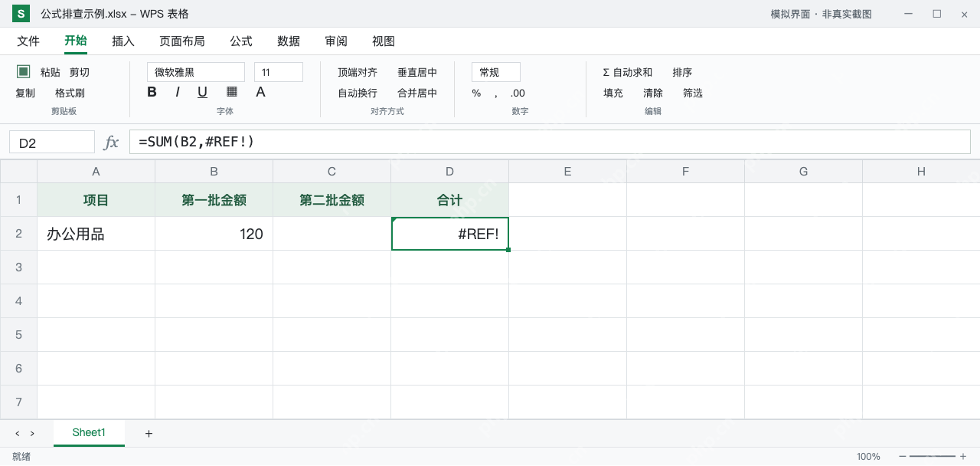This screenshot has height=466, width=980.
Task: Adjust decimal places .00 button
Action: click(518, 93)
